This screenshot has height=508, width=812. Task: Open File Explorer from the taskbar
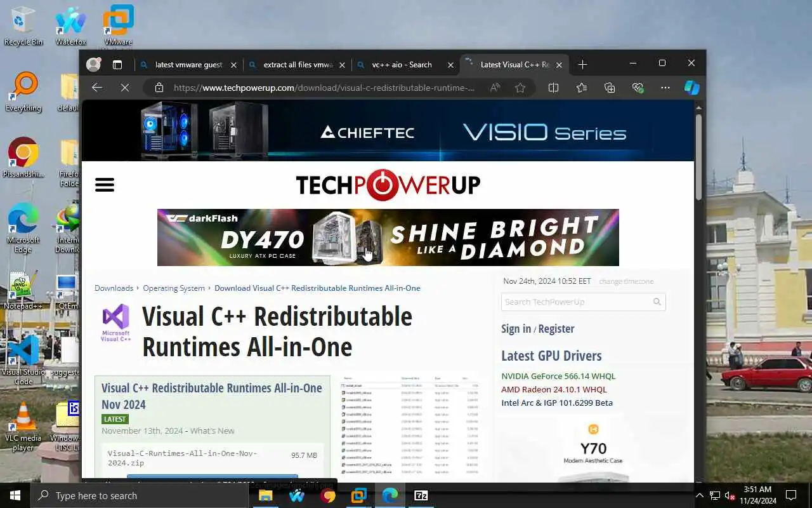pyautogui.click(x=266, y=495)
